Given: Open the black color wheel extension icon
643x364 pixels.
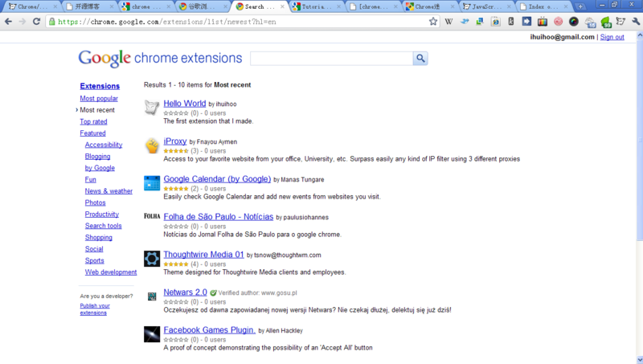Looking at the screenshot, I should click(574, 22).
